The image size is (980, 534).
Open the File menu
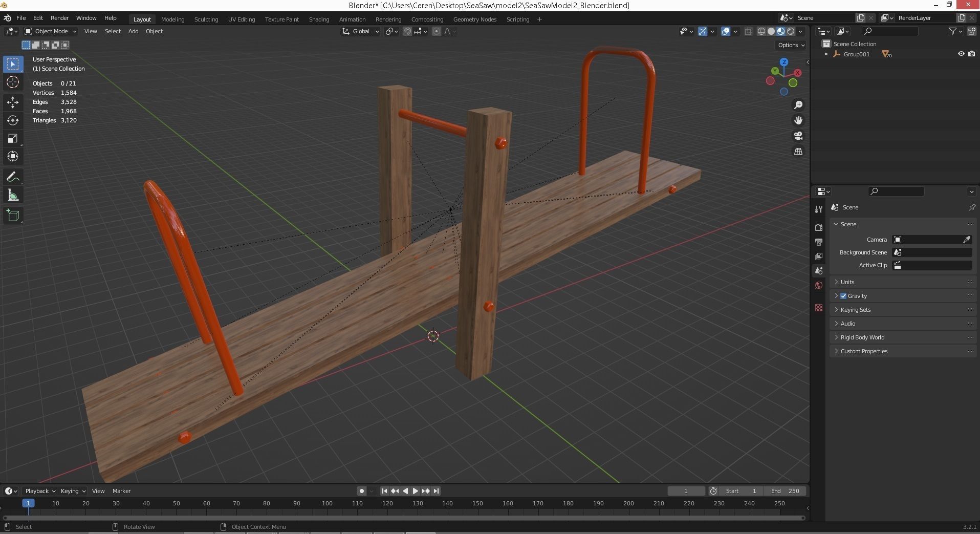click(21, 18)
